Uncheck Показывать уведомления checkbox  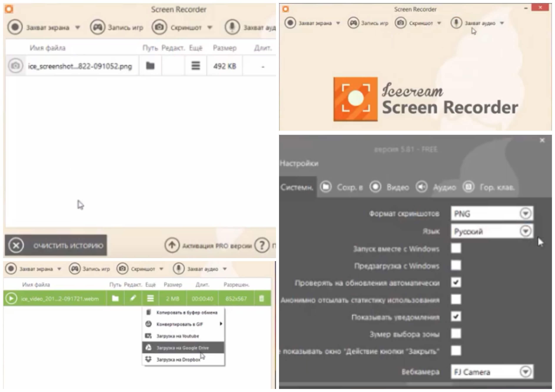456,317
